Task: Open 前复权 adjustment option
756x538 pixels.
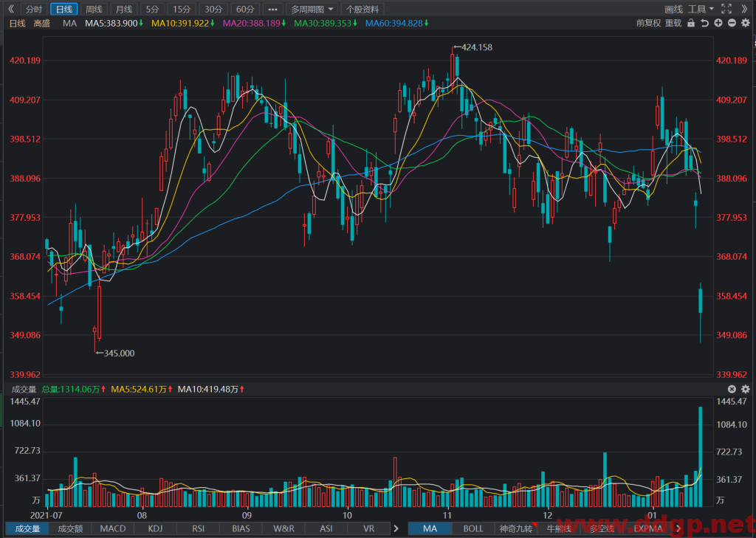Action: [648, 23]
